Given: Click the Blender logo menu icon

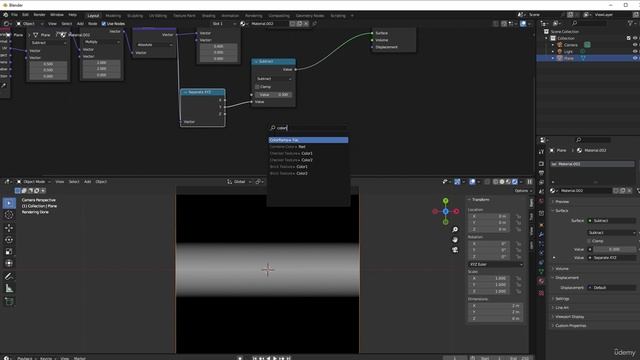Looking at the screenshot, I should (x=5, y=15).
